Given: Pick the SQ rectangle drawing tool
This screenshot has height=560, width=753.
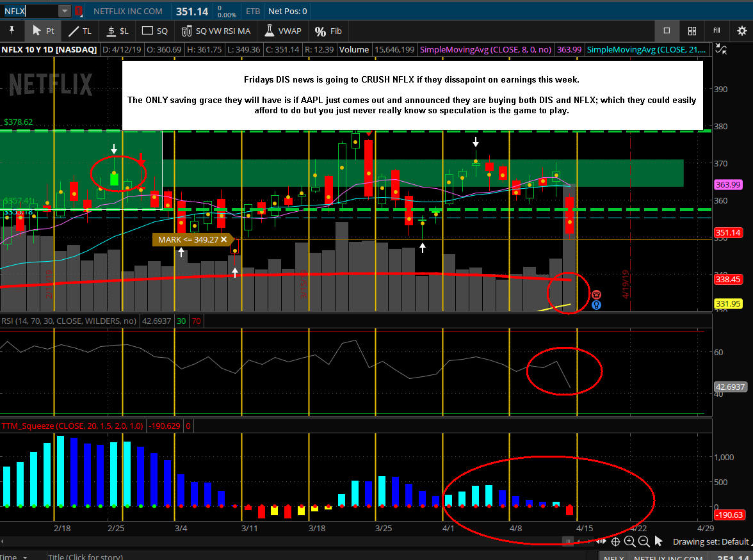Looking at the screenshot, I should point(154,31).
